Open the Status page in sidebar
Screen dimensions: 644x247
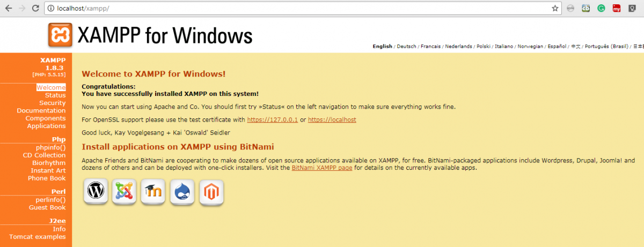55,95
